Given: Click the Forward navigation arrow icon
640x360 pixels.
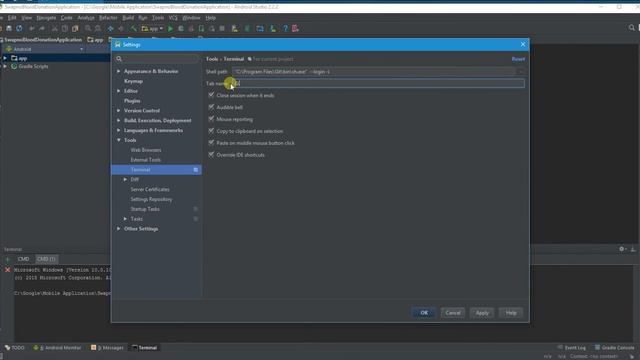Looking at the screenshot, I should click(121, 29).
